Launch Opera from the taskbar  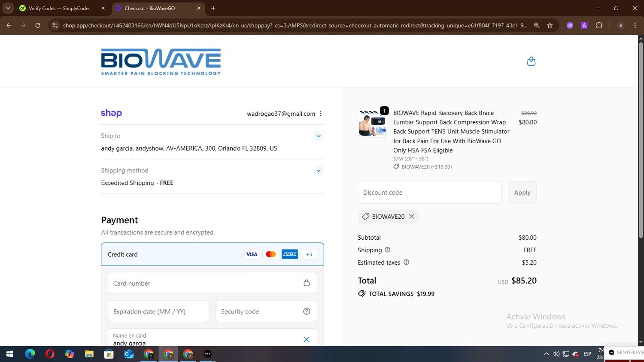[x=50, y=354]
